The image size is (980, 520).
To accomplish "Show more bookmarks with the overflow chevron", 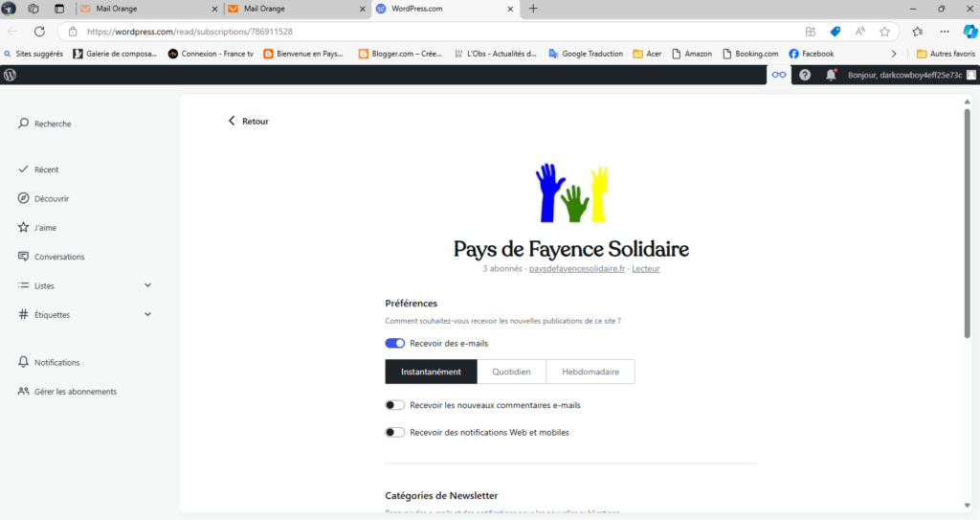I will [x=894, y=54].
